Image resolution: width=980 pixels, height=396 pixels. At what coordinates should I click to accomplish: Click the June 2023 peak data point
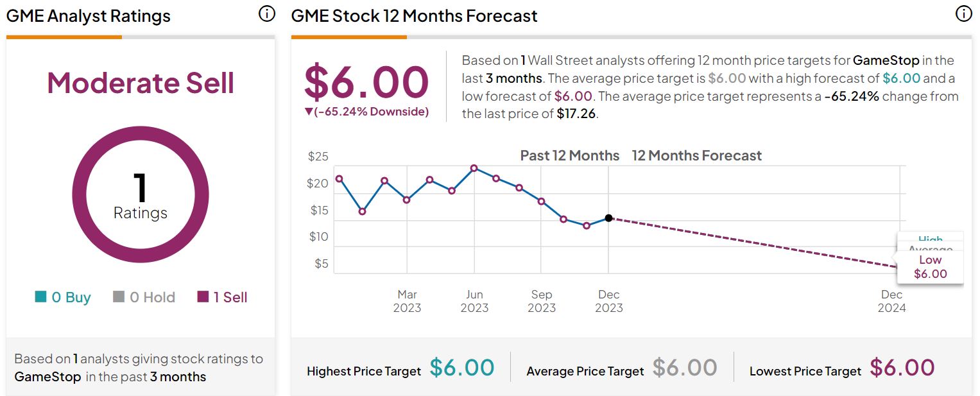[473, 168]
